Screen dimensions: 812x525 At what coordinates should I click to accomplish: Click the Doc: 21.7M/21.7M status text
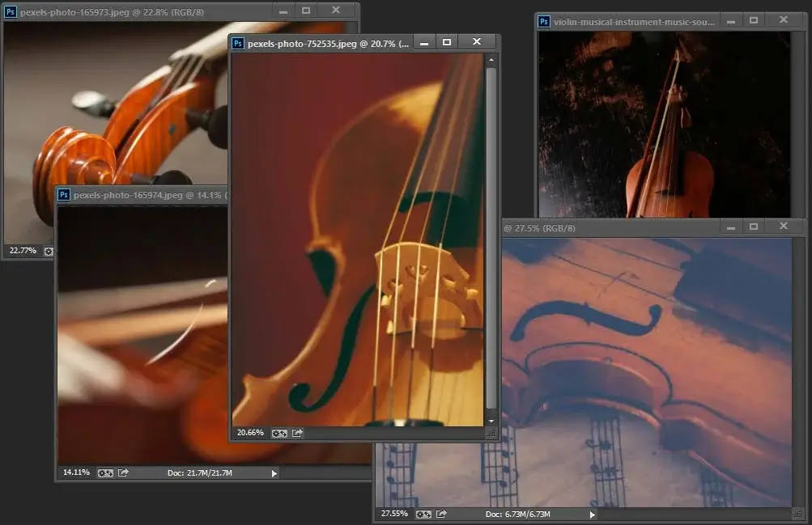(200, 472)
